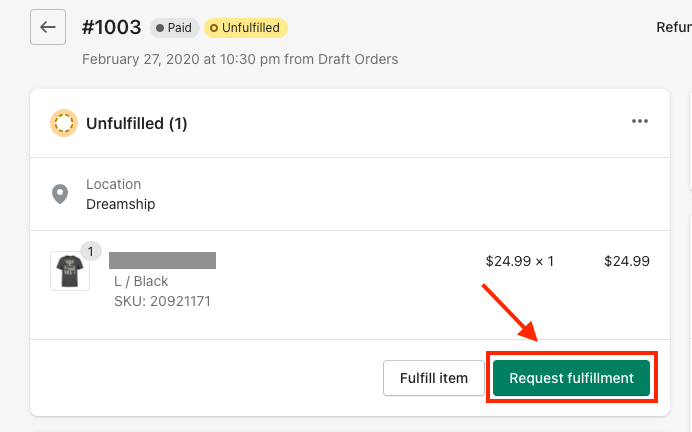
Task: Click the back arrow button
Action: (x=48, y=27)
